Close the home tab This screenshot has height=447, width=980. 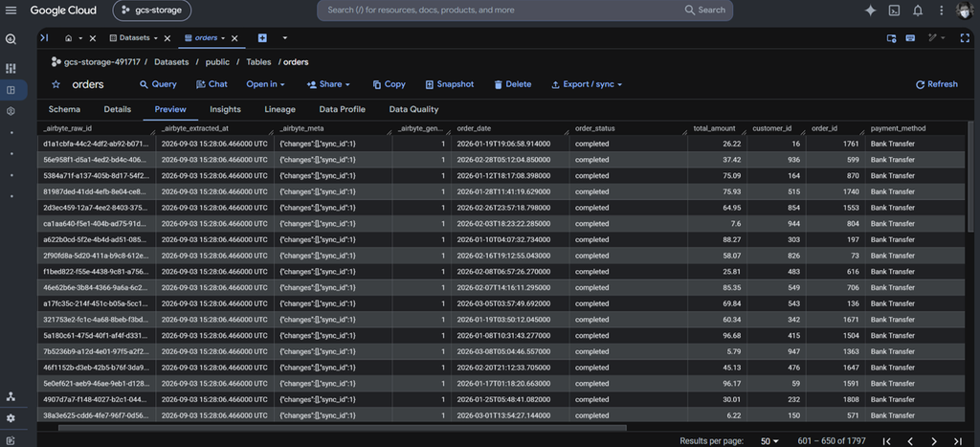93,38
